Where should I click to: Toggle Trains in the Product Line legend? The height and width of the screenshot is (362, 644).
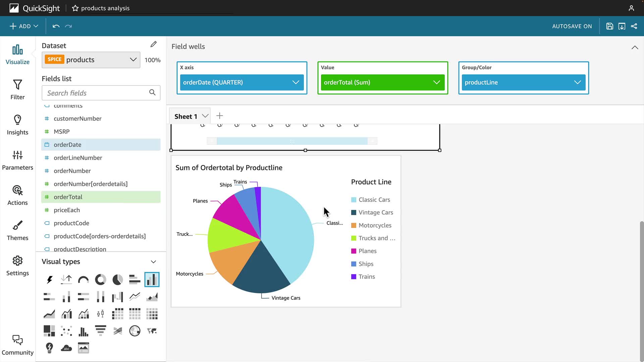point(367,277)
